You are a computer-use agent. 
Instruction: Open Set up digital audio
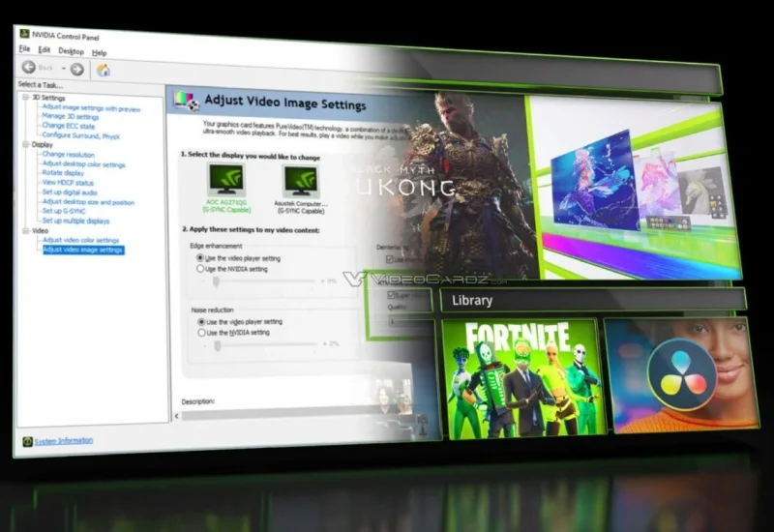coord(70,192)
